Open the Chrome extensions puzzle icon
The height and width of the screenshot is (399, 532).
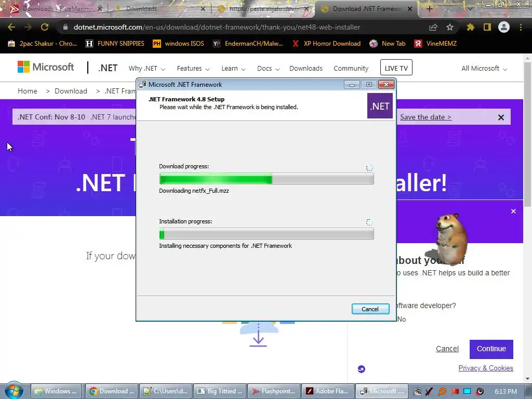pos(470,27)
